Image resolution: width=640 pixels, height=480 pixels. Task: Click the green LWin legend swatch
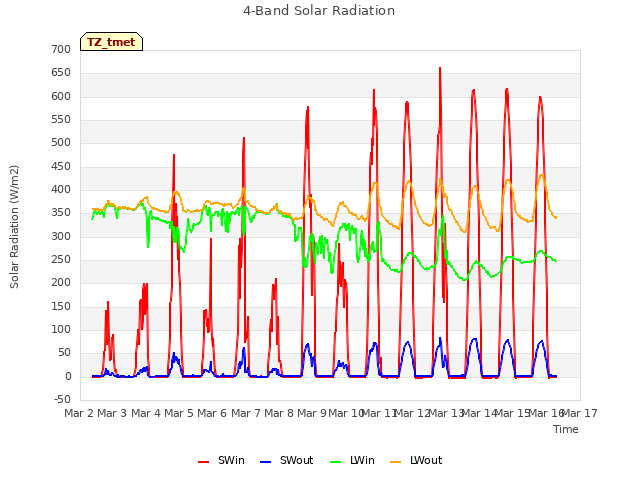[x=335, y=462]
